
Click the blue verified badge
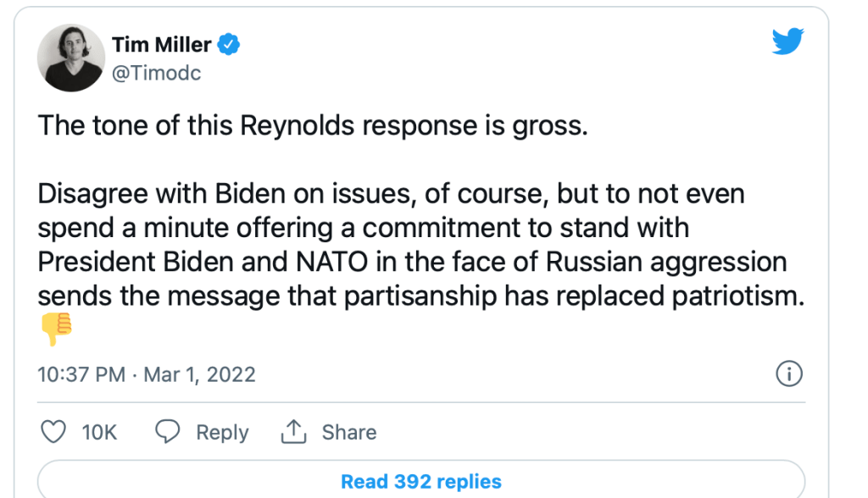point(230,44)
